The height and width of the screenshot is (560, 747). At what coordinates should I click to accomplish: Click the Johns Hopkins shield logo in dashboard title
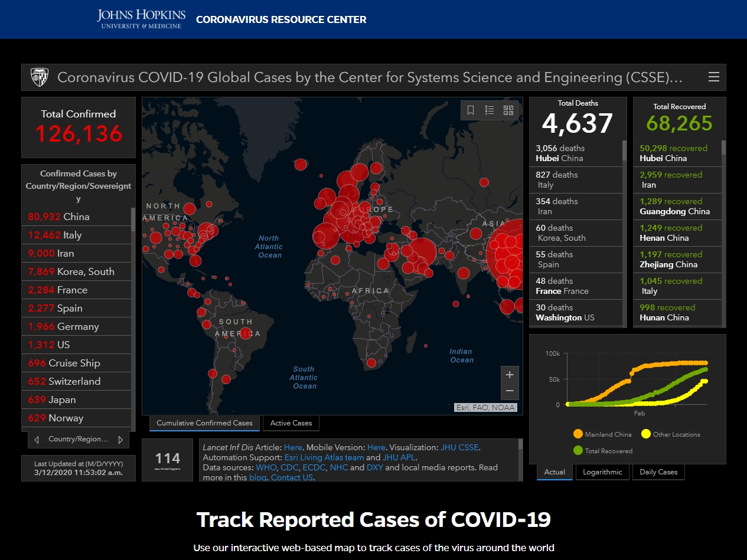click(x=40, y=77)
